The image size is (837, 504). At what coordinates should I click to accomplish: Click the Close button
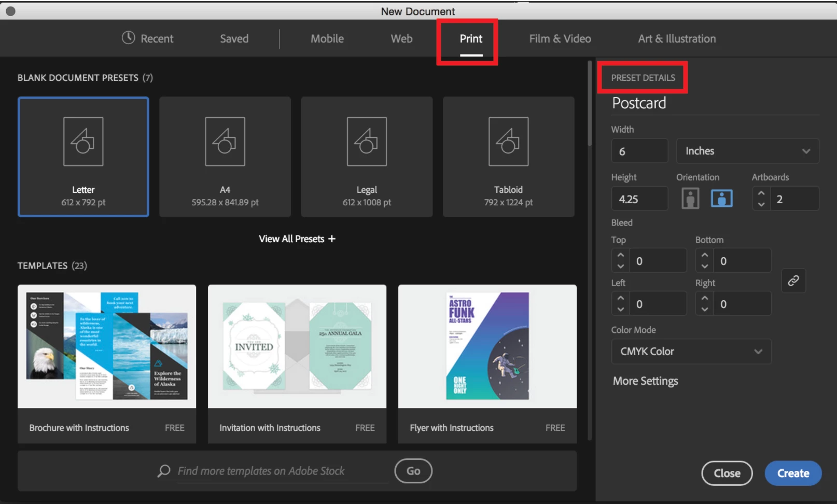727,473
